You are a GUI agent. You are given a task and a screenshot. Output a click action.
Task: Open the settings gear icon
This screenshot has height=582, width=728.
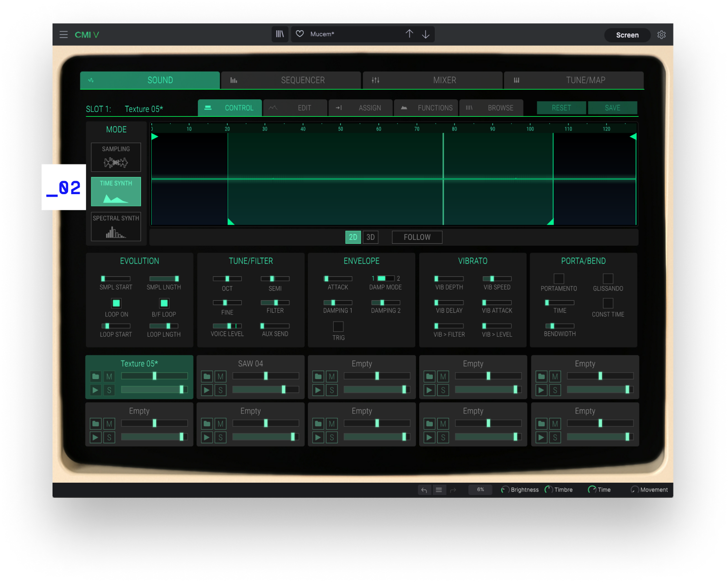[661, 35]
